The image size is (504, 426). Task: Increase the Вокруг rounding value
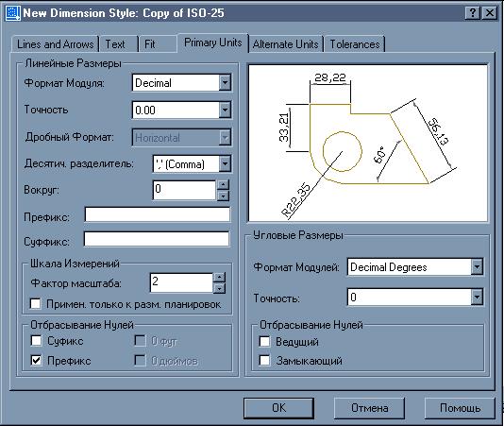223,185
